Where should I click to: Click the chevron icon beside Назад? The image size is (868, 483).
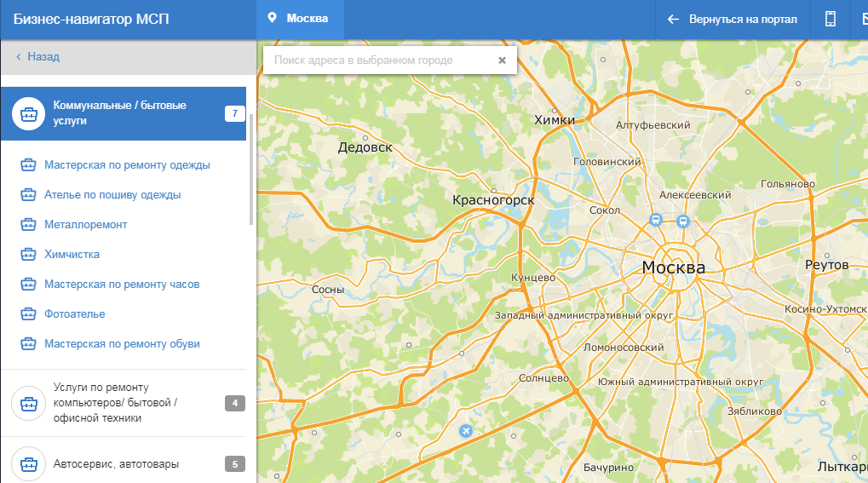coord(18,56)
